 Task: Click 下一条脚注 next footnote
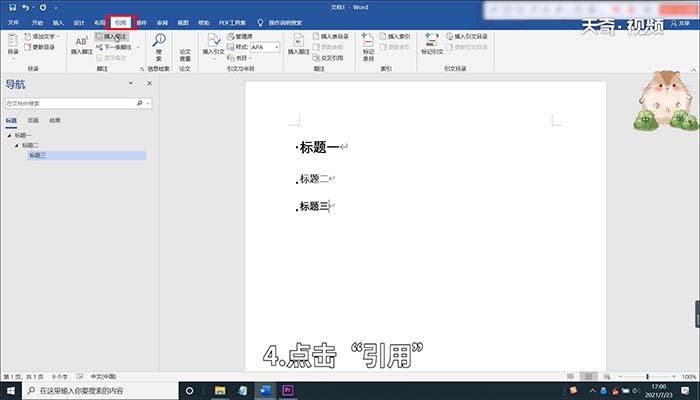114,47
